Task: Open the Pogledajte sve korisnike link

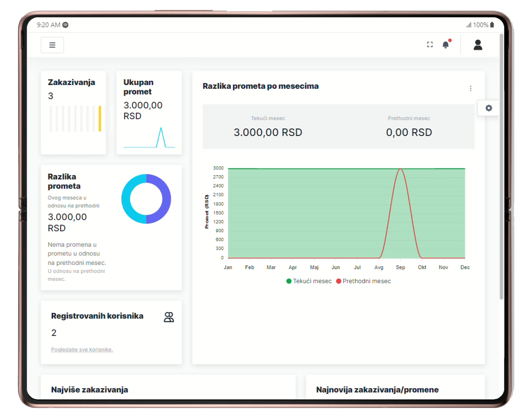Action: [x=82, y=349]
